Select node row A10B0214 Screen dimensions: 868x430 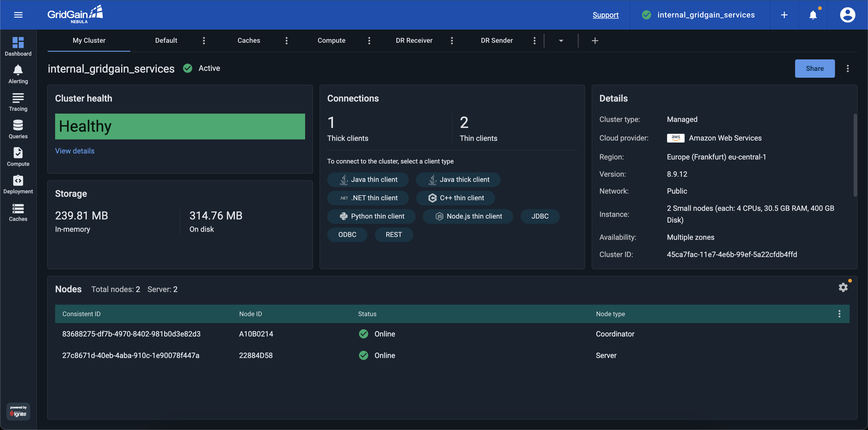click(x=452, y=334)
